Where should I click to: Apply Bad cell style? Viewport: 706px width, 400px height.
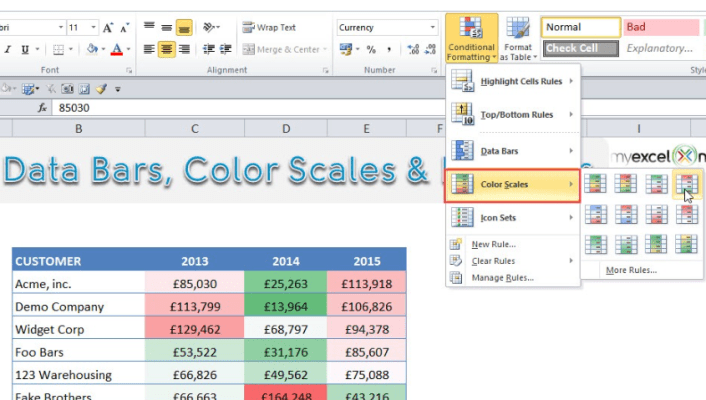tap(661, 27)
